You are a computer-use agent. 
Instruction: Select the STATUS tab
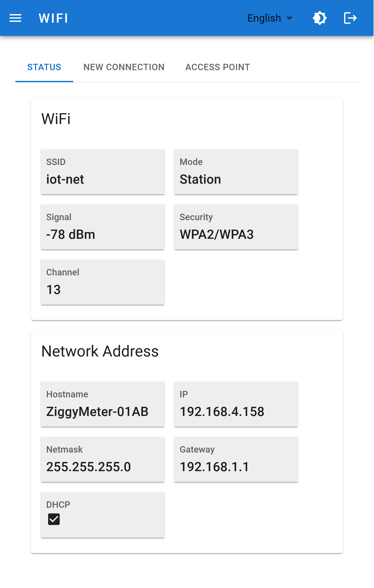coord(44,67)
